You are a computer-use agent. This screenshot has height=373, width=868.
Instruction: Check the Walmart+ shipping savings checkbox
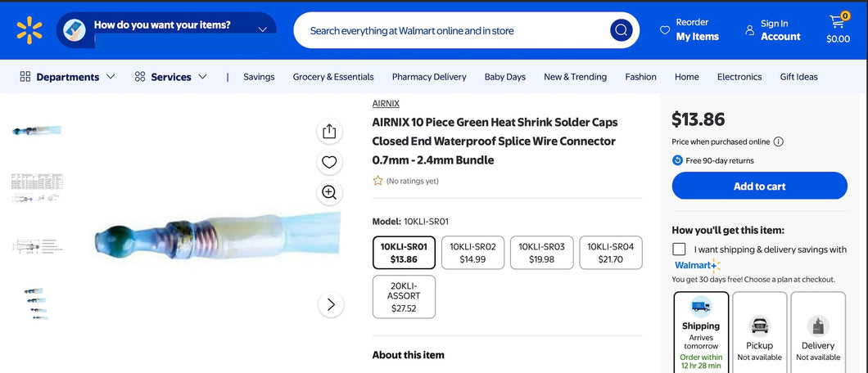point(679,249)
